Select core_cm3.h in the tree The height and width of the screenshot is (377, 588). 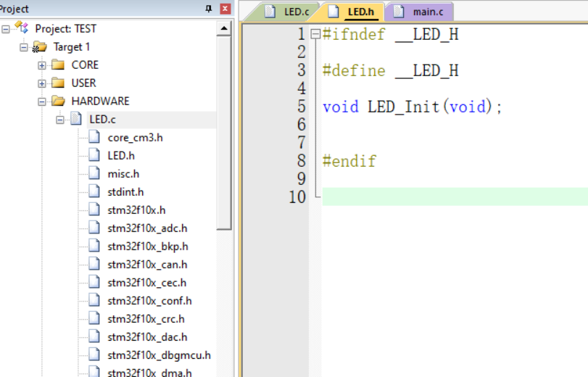[x=135, y=138]
